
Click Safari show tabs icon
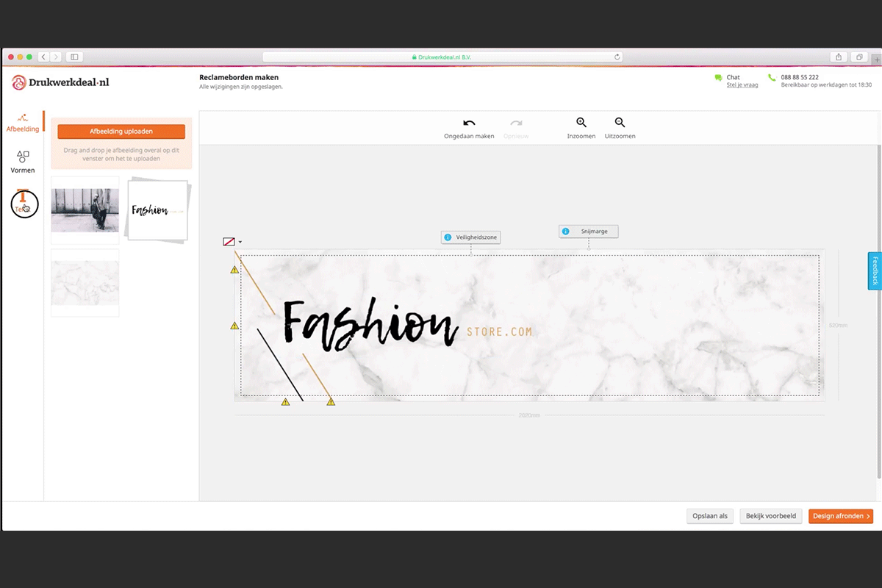[858, 57]
